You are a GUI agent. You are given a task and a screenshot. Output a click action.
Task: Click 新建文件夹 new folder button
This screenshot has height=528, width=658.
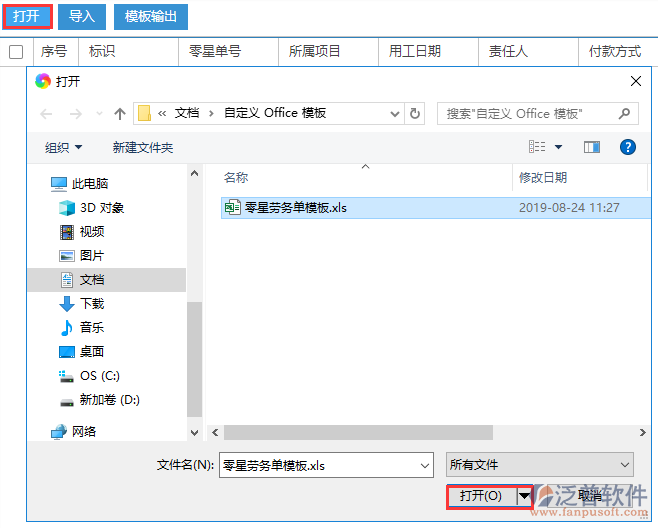[x=143, y=147]
